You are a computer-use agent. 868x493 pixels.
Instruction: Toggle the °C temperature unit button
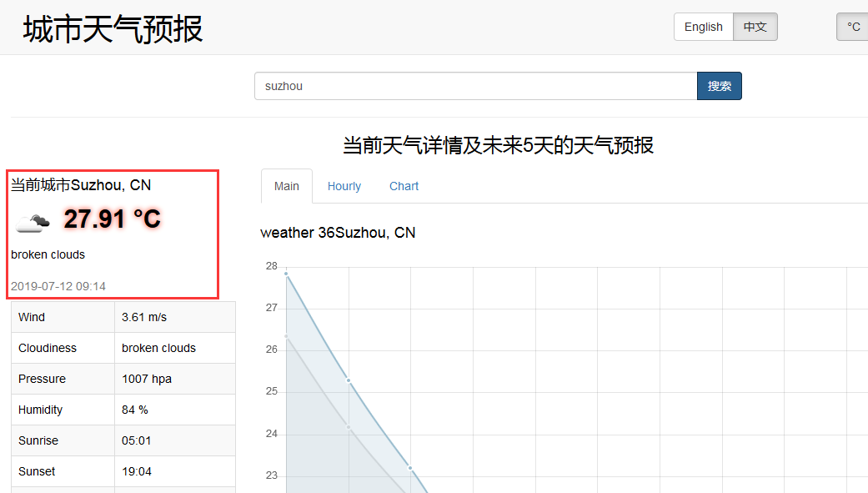click(853, 27)
